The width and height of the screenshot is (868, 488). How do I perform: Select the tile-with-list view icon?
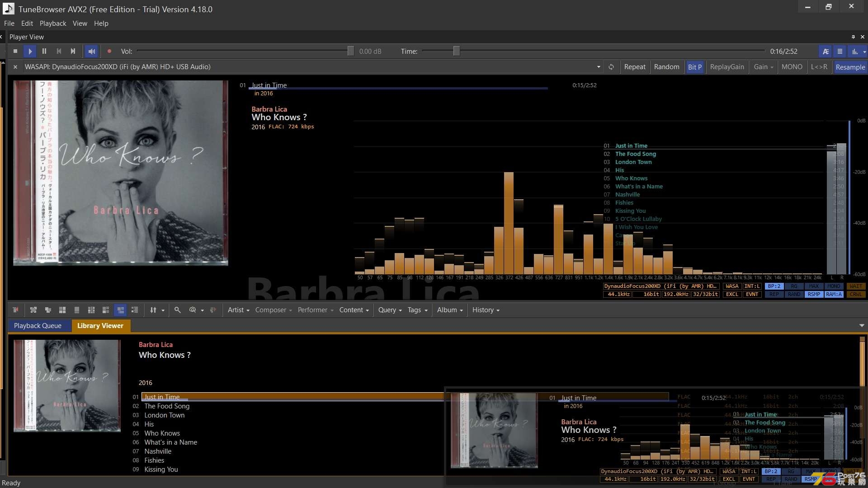click(x=106, y=310)
